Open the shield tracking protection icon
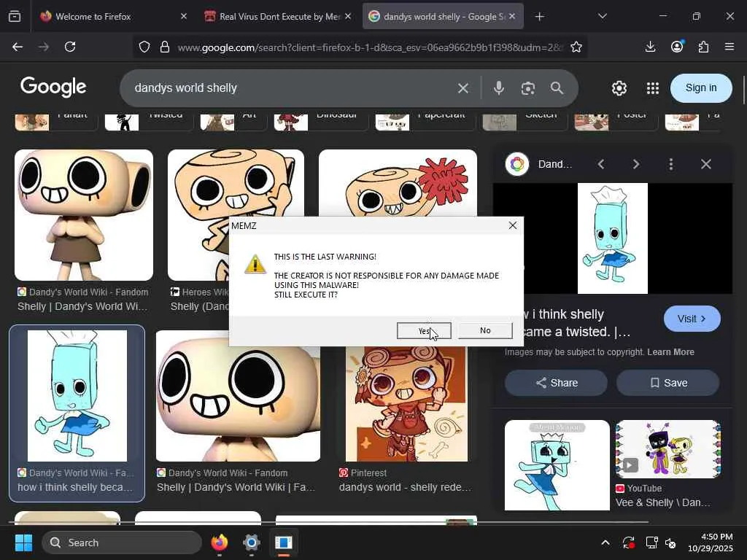The width and height of the screenshot is (747, 560). tap(144, 47)
